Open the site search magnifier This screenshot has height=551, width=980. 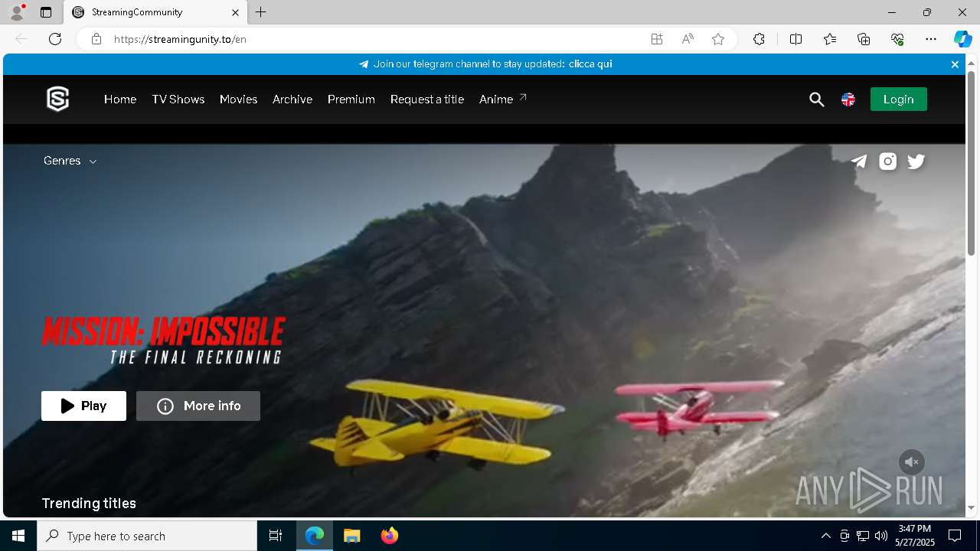tap(817, 99)
